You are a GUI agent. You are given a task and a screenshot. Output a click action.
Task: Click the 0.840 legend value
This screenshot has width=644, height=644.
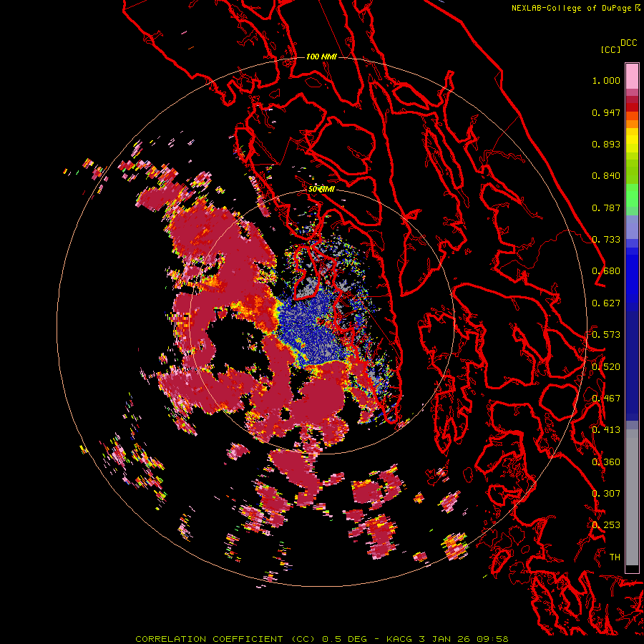click(606, 176)
